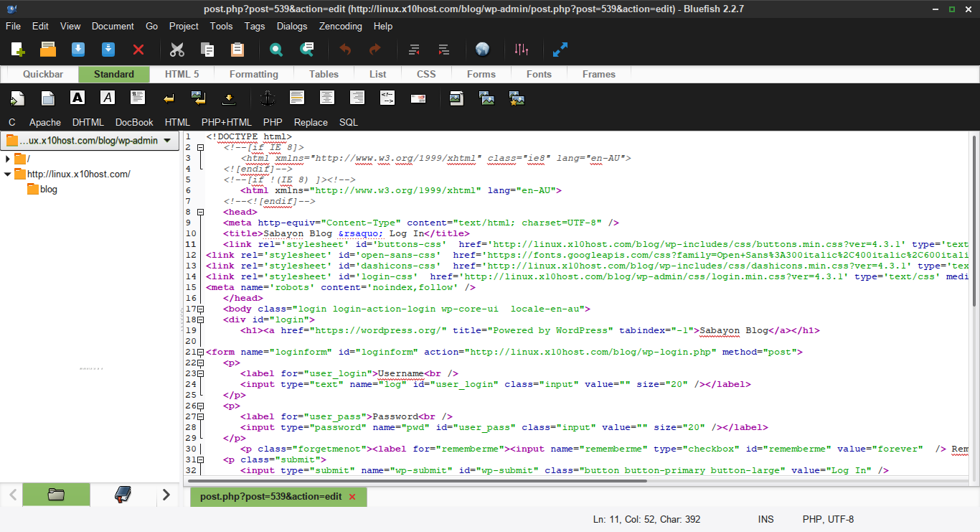Screen dimensions: 980x532
Task: Open Find with the magnifier icon
Action: coord(276,50)
